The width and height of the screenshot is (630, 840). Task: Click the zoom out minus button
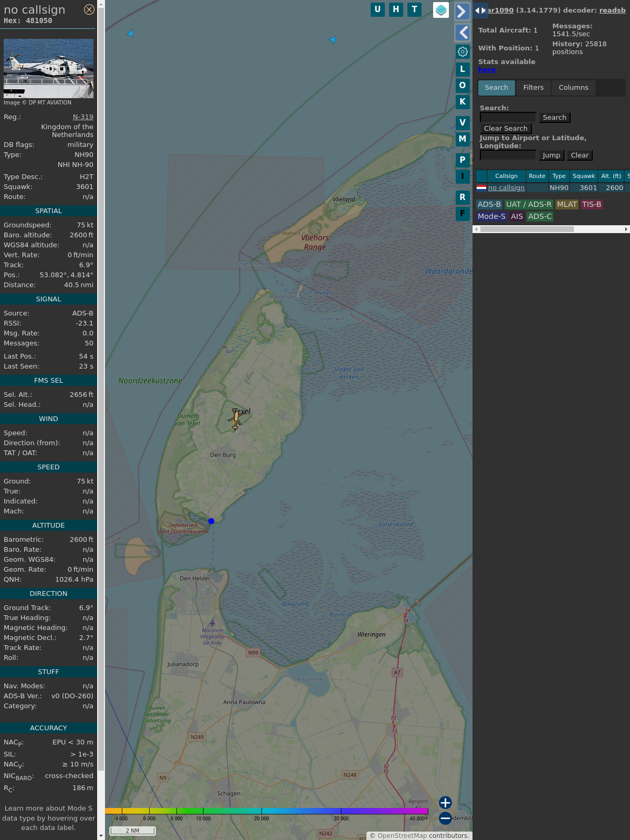[x=445, y=818]
